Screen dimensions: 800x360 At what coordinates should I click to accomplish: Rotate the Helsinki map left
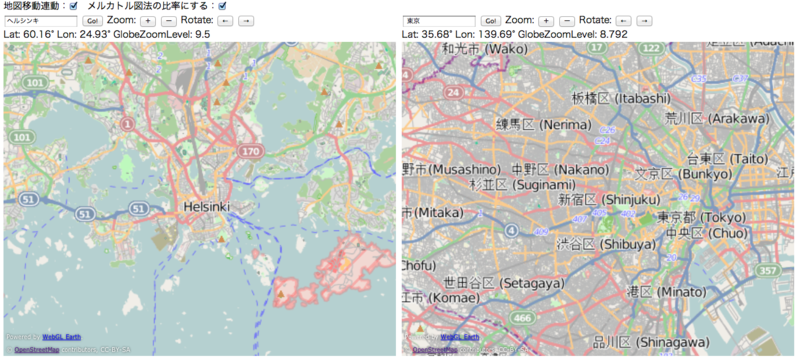[225, 21]
